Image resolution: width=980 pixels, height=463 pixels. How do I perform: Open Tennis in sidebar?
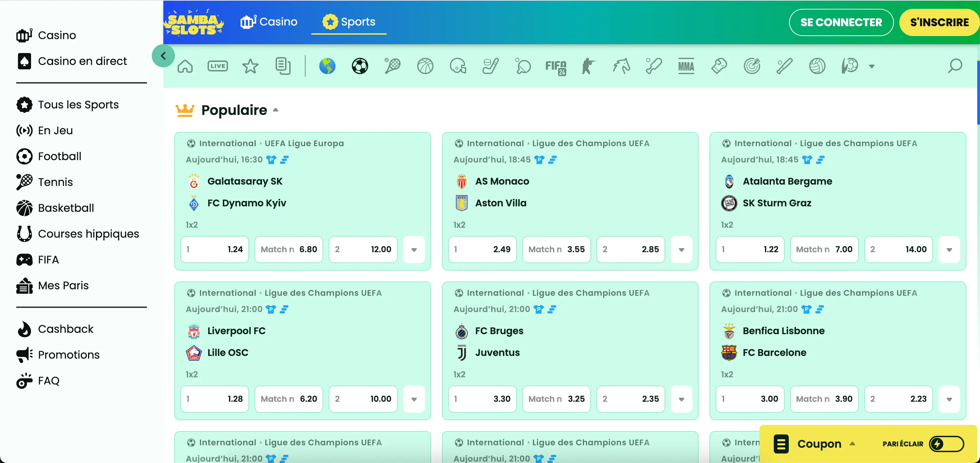pyautogui.click(x=45, y=182)
